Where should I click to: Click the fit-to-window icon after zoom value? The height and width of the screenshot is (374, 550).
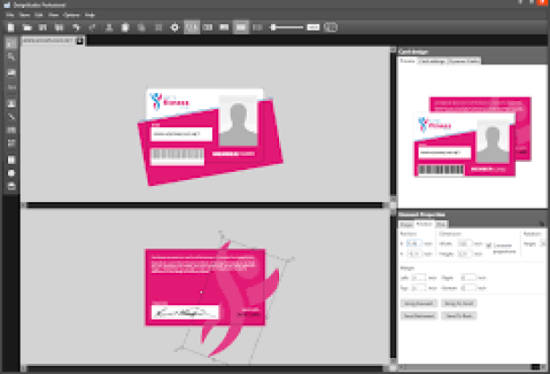(x=330, y=27)
